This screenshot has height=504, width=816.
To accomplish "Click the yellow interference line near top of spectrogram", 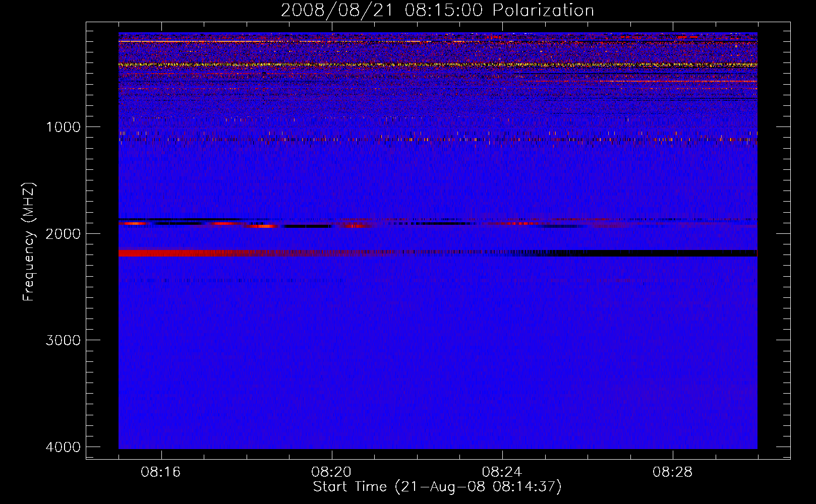I will [438, 65].
